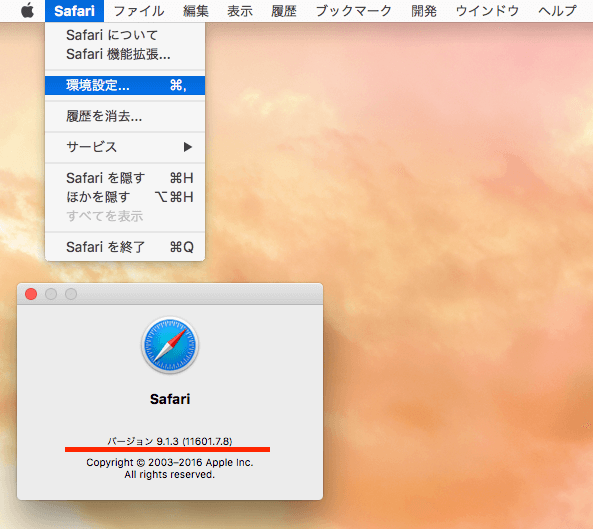Image resolution: width=593 pixels, height=529 pixels.
Task: Open the Apple menu
Action: pos(27,11)
